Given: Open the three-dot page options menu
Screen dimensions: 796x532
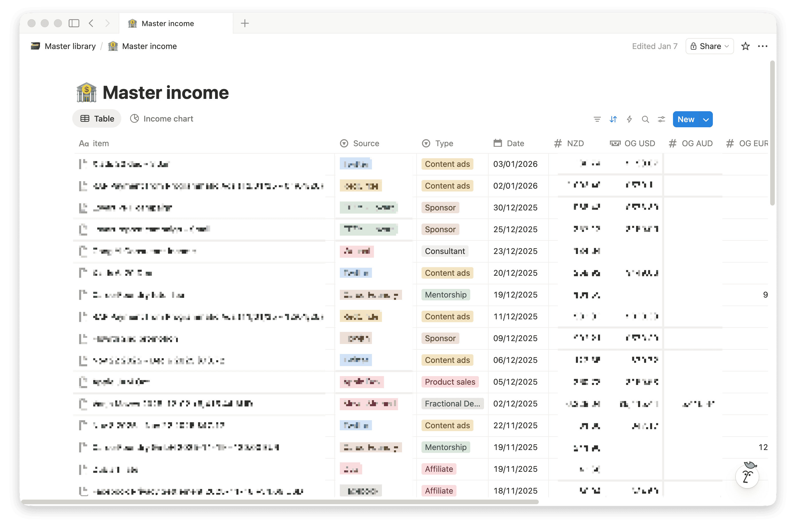Looking at the screenshot, I should tap(762, 46).
